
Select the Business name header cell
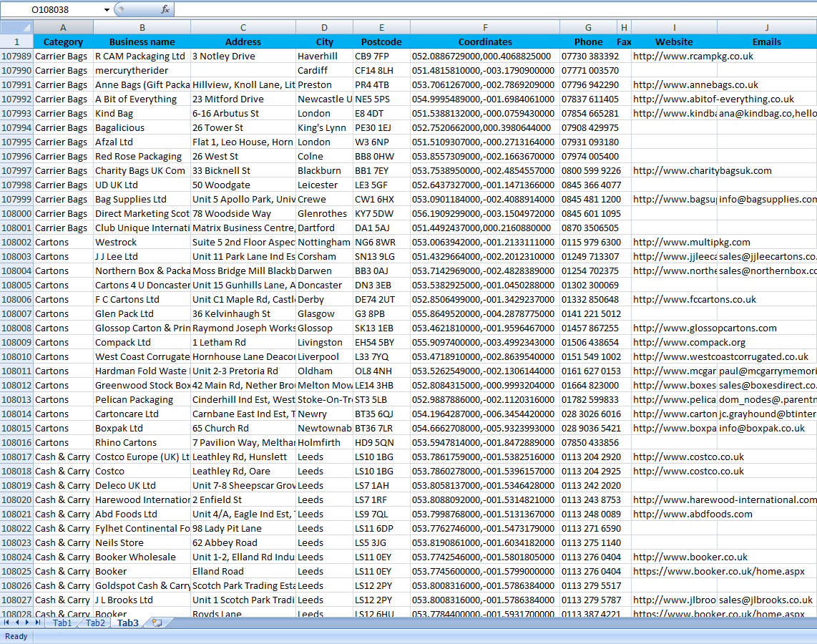click(x=142, y=42)
